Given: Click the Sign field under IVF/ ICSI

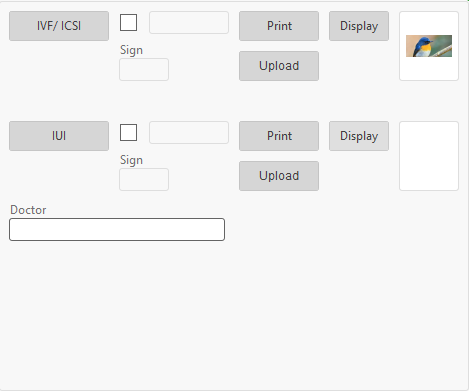Looking at the screenshot, I should tap(144, 69).
